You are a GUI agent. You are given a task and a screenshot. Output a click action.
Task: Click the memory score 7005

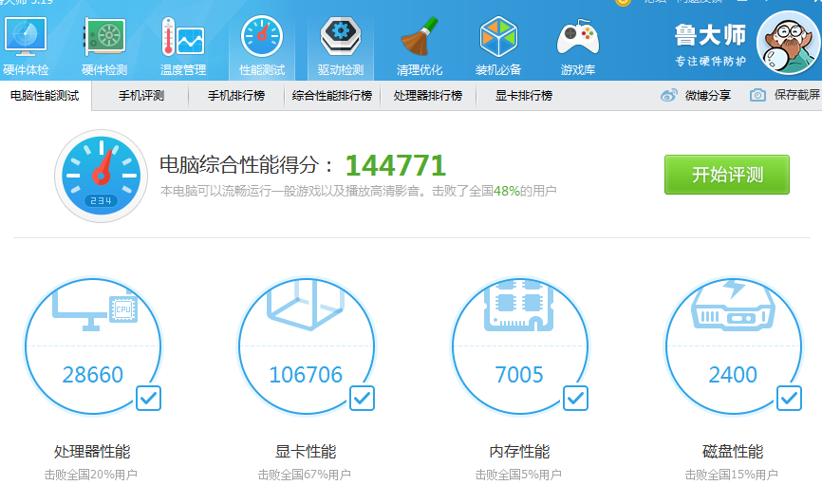click(519, 375)
